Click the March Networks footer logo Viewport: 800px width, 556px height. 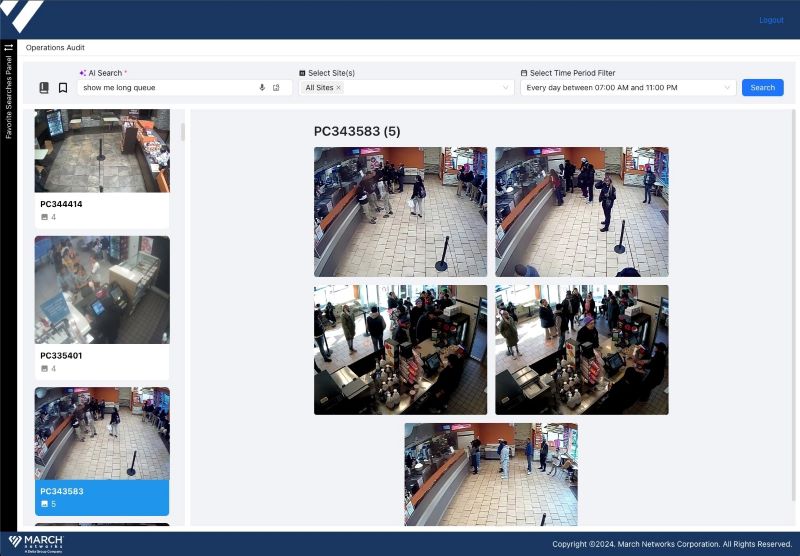(x=36, y=543)
